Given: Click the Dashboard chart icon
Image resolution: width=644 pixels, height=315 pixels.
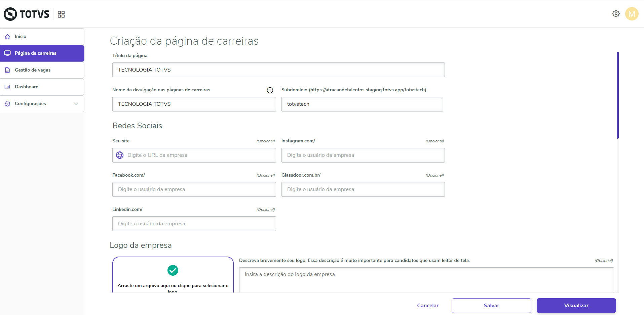Looking at the screenshot, I should click(x=7, y=87).
